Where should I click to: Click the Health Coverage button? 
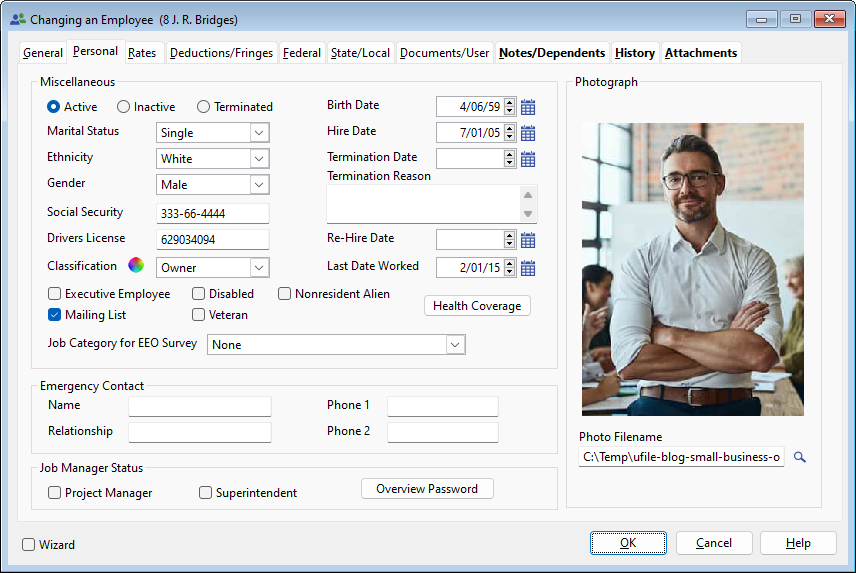(477, 306)
